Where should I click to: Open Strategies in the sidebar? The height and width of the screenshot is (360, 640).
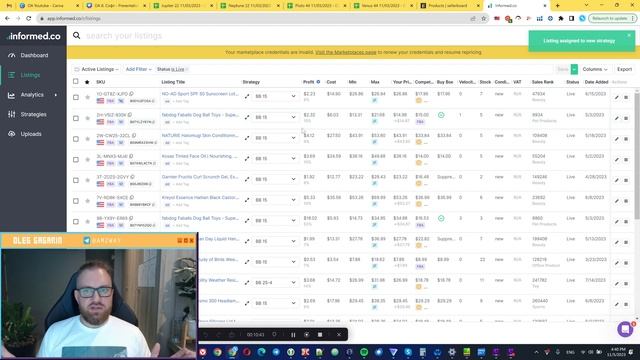[33, 114]
